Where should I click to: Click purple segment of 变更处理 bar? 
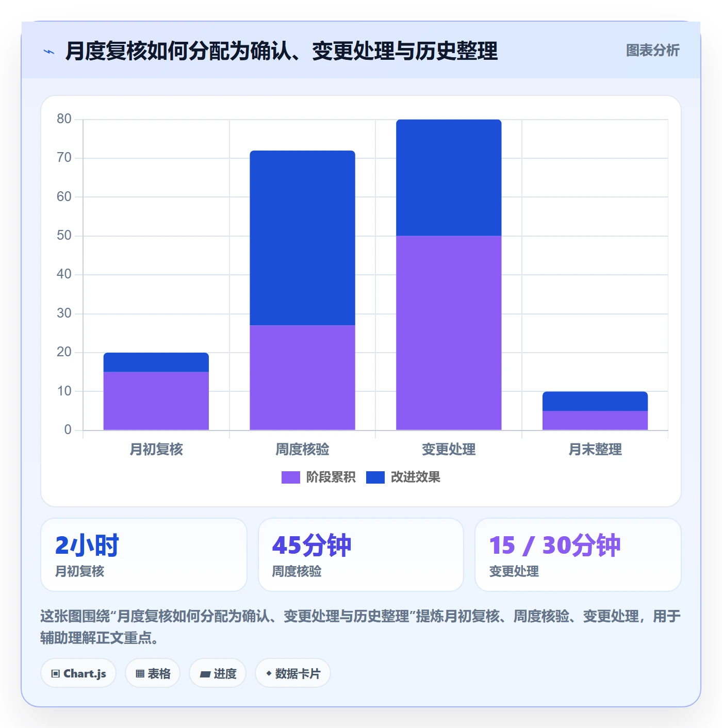tap(449, 333)
